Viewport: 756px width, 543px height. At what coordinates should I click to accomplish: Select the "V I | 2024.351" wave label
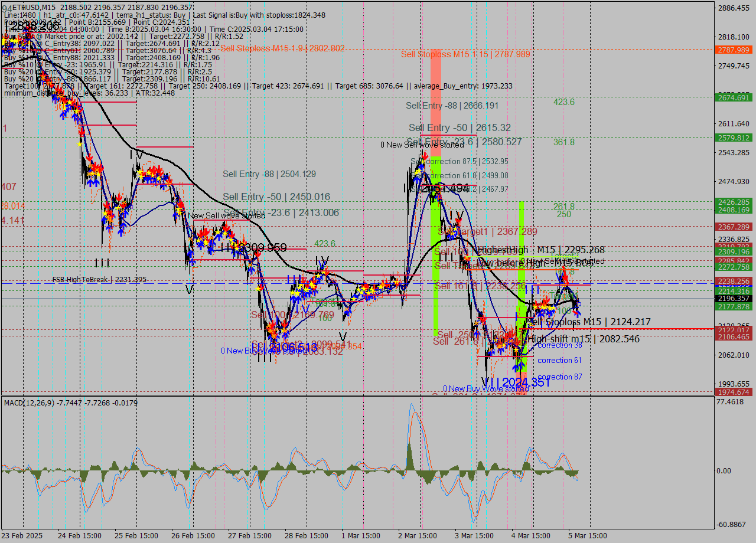(x=515, y=382)
